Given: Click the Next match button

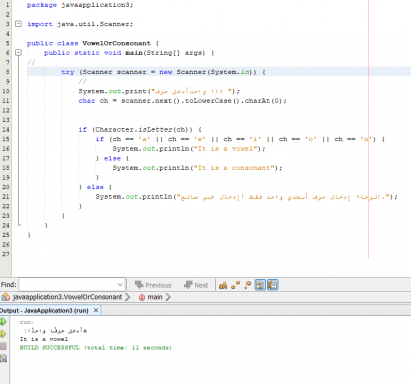Looking at the screenshot, I should 196,285.
